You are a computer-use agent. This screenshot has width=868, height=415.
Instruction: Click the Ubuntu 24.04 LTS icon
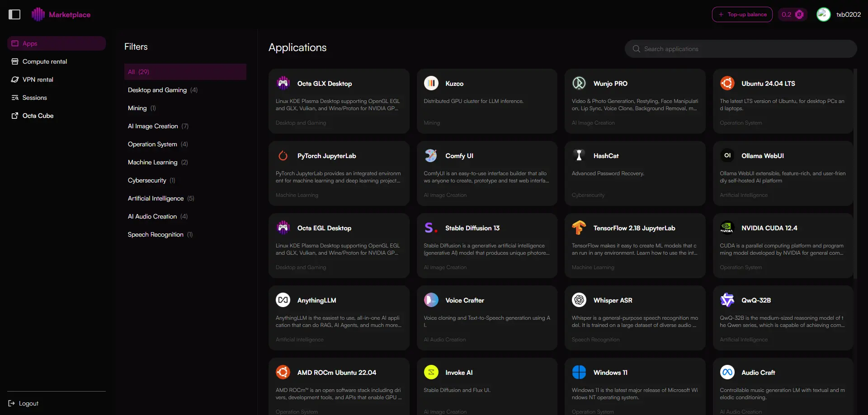coord(727,83)
